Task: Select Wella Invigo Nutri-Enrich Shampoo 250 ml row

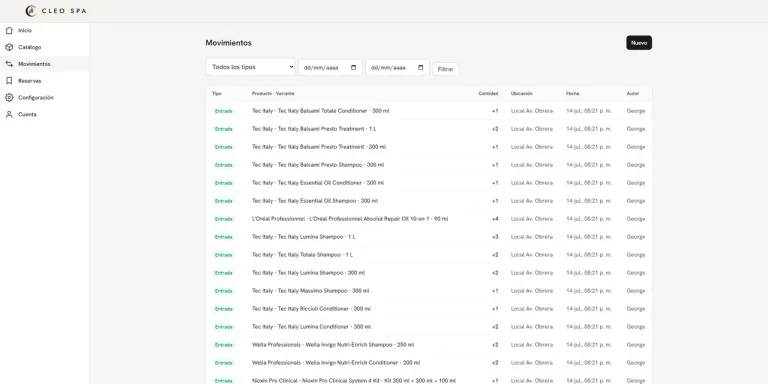Action: click(x=429, y=345)
